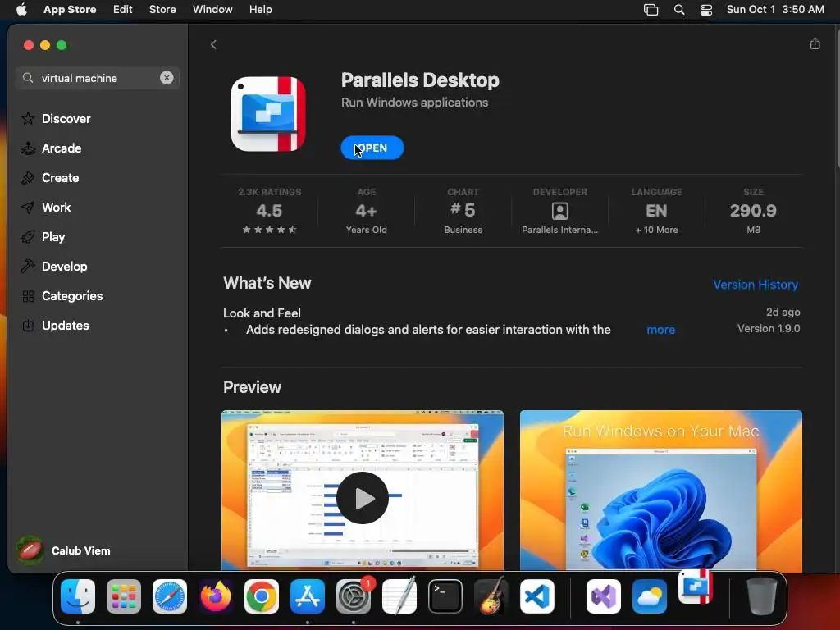Image resolution: width=840 pixels, height=630 pixels.
Task: Open the Calub Viem account profile
Action: tap(64, 550)
